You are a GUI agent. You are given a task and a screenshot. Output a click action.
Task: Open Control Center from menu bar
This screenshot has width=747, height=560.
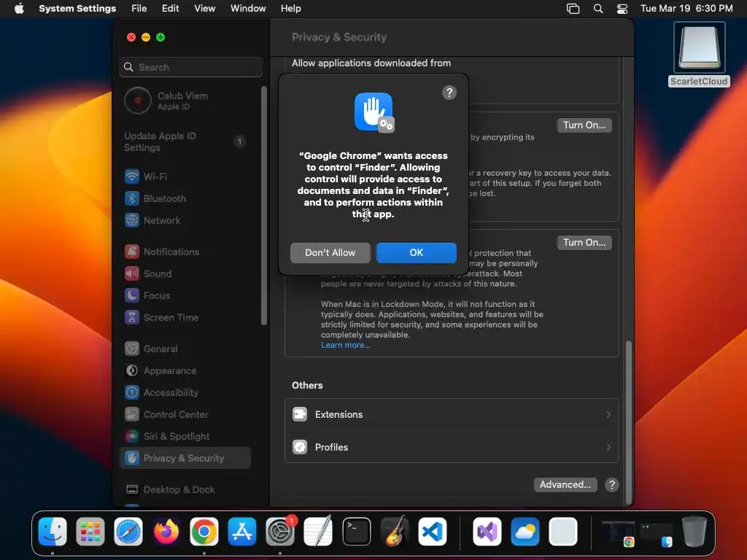[622, 9]
